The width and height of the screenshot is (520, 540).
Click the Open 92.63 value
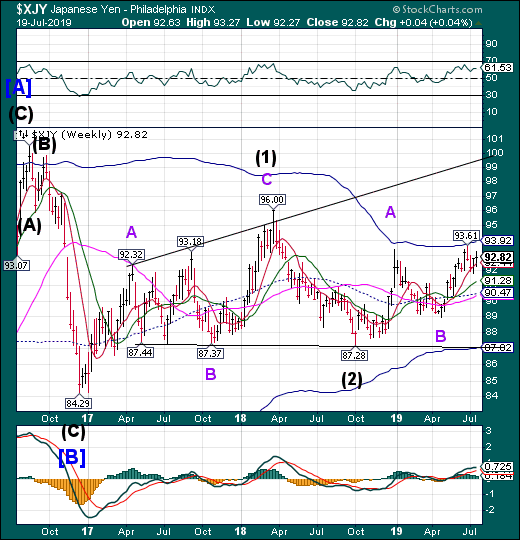pyautogui.click(x=151, y=23)
